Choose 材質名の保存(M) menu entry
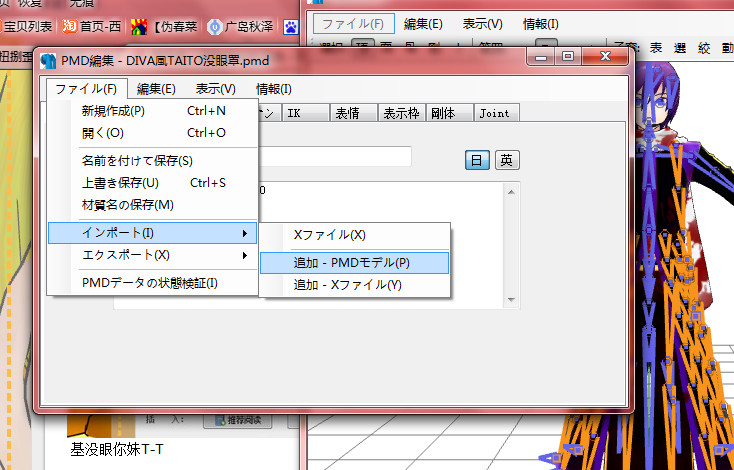The width and height of the screenshot is (734, 470). point(153,205)
